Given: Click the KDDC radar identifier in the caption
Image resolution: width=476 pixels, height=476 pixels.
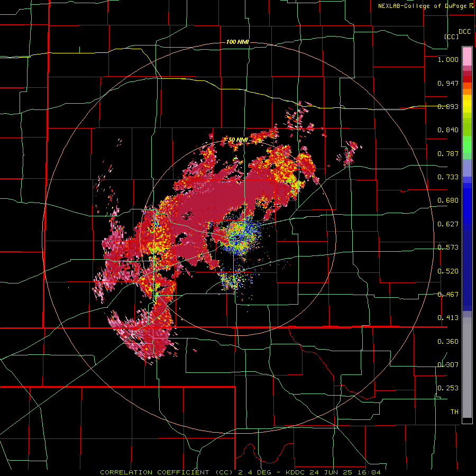Looking at the screenshot, I should click(x=296, y=472).
